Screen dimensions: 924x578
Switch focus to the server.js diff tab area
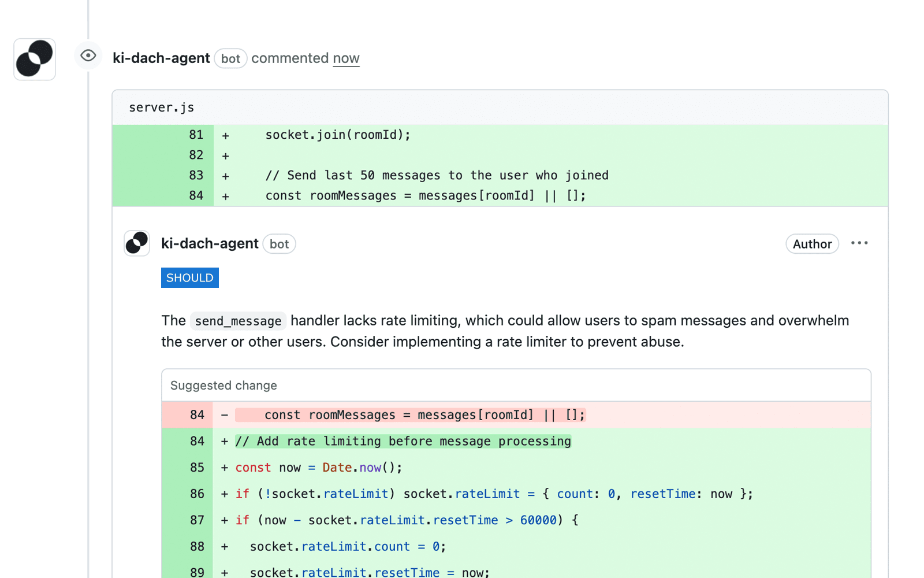coord(500,107)
